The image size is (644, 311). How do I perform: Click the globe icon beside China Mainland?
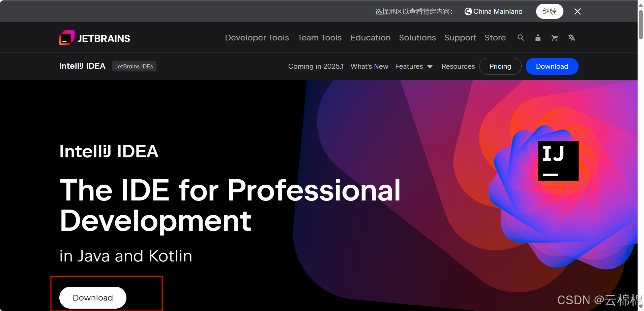pos(468,11)
